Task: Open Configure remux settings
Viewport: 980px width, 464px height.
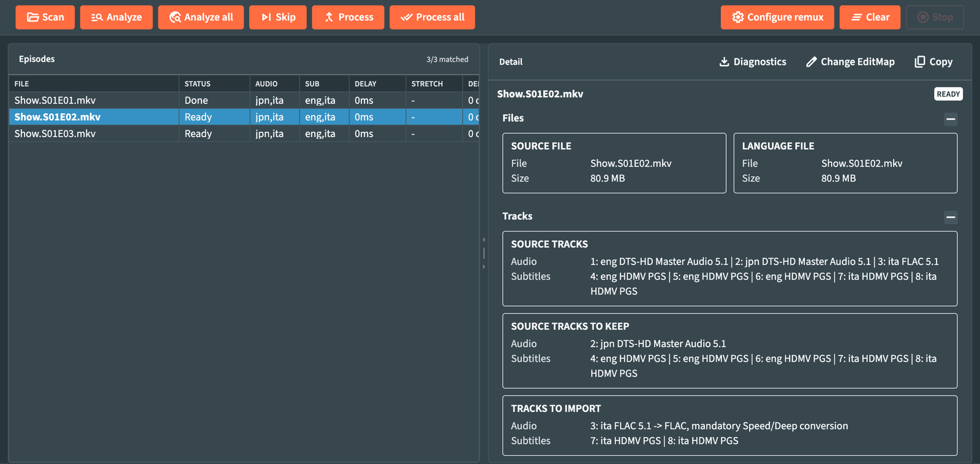Action: click(x=777, y=17)
